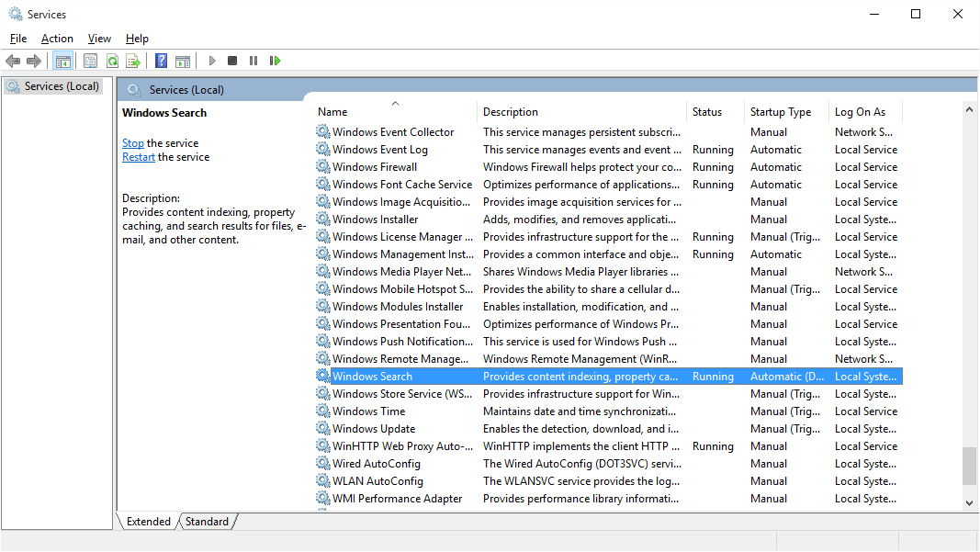Viewport: 980px width, 552px height.
Task: Stop the service using the toolbar icon
Action: [x=232, y=61]
